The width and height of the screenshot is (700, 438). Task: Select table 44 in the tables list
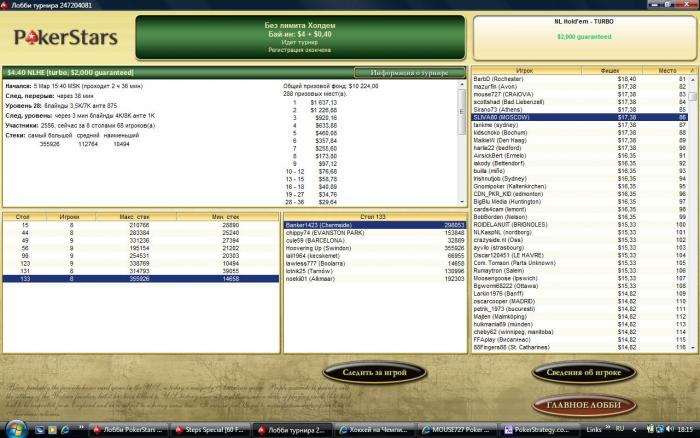pos(141,233)
